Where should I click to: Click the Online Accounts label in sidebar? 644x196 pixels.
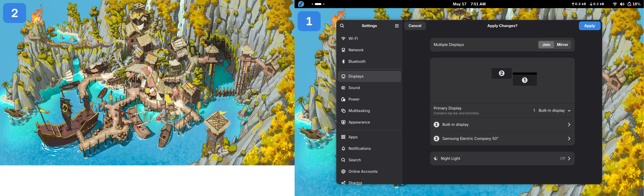pyautogui.click(x=363, y=171)
